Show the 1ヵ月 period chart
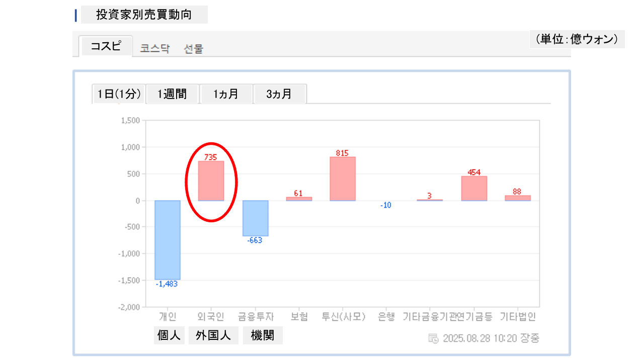Image resolution: width=644 pixels, height=362 pixels. [226, 94]
